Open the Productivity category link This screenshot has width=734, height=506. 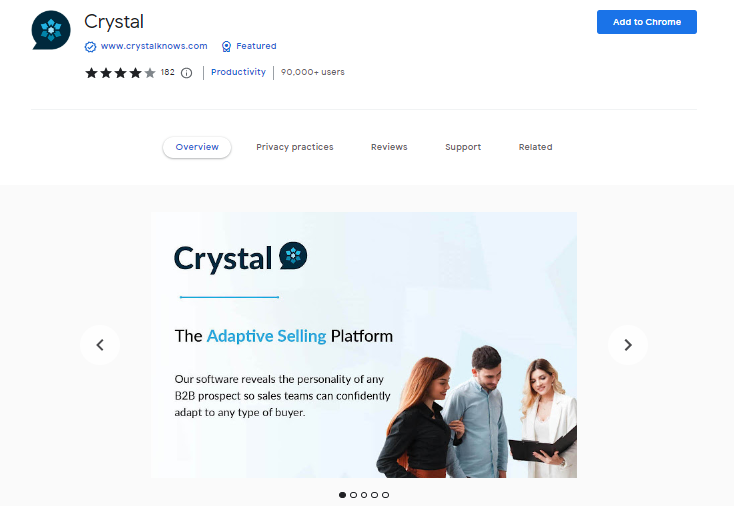pyautogui.click(x=238, y=72)
